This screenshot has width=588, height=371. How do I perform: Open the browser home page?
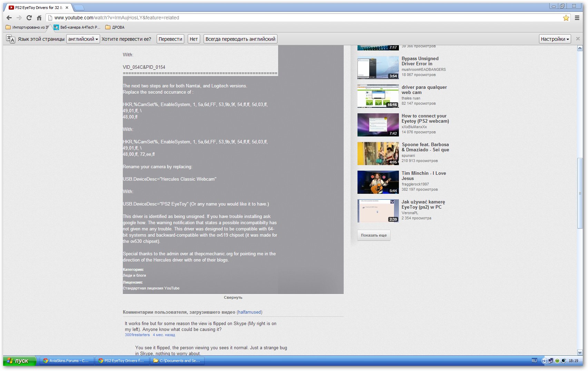coord(39,18)
